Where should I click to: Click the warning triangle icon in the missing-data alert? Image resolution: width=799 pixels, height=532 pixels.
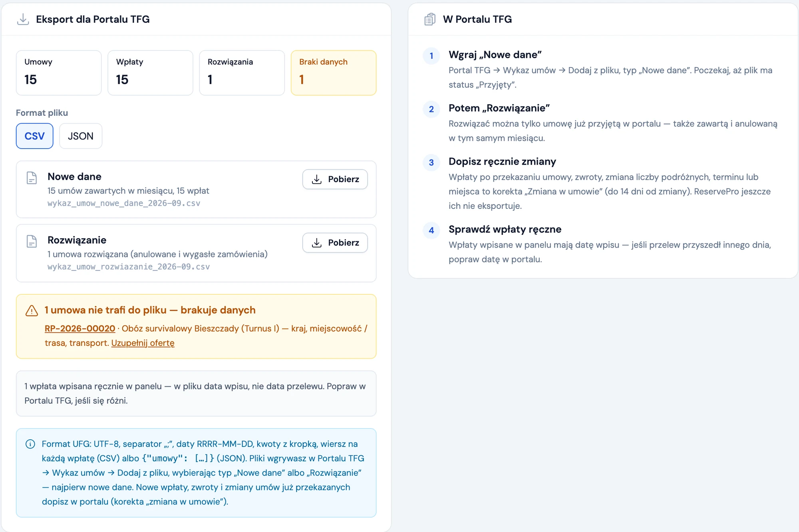pyautogui.click(x=32, y=310)
